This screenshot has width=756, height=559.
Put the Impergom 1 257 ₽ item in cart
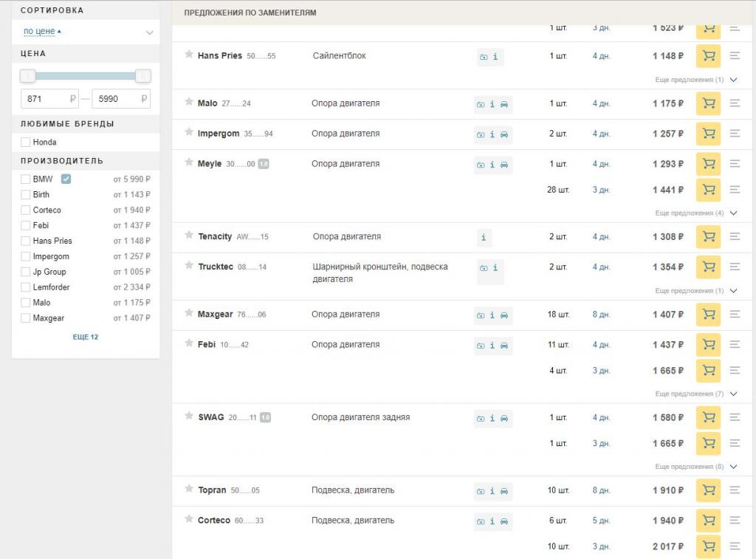(x=708, y=134)
